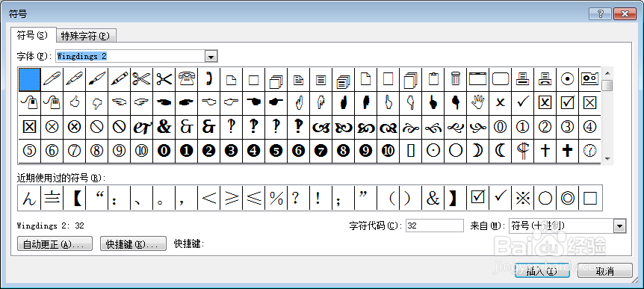The width and height of the screenshot is (644, 289).
Task: Pick the boxed check mark in symbol grid
Action: point(567,103)
